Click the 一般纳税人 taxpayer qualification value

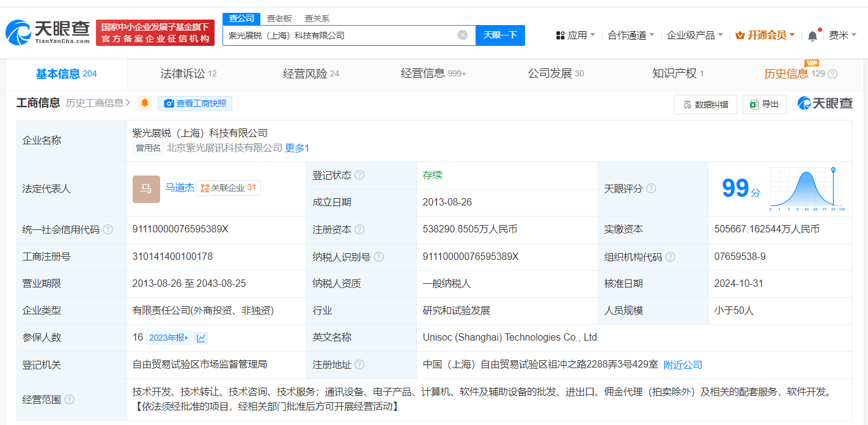pyautogui.click(x=447, y=284)
